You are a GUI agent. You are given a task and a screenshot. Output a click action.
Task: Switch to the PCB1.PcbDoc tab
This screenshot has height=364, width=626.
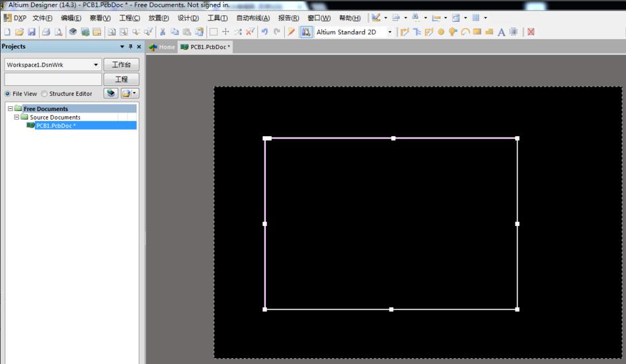(206, 47)
